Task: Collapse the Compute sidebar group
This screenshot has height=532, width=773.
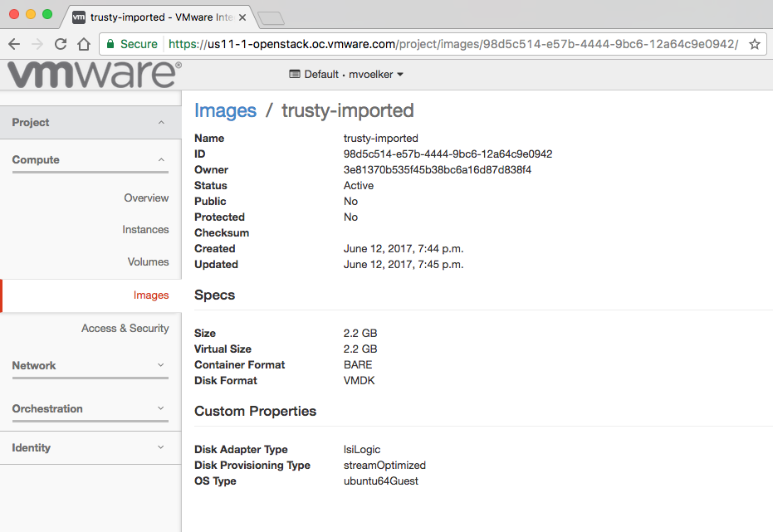Action: (91, 159)
